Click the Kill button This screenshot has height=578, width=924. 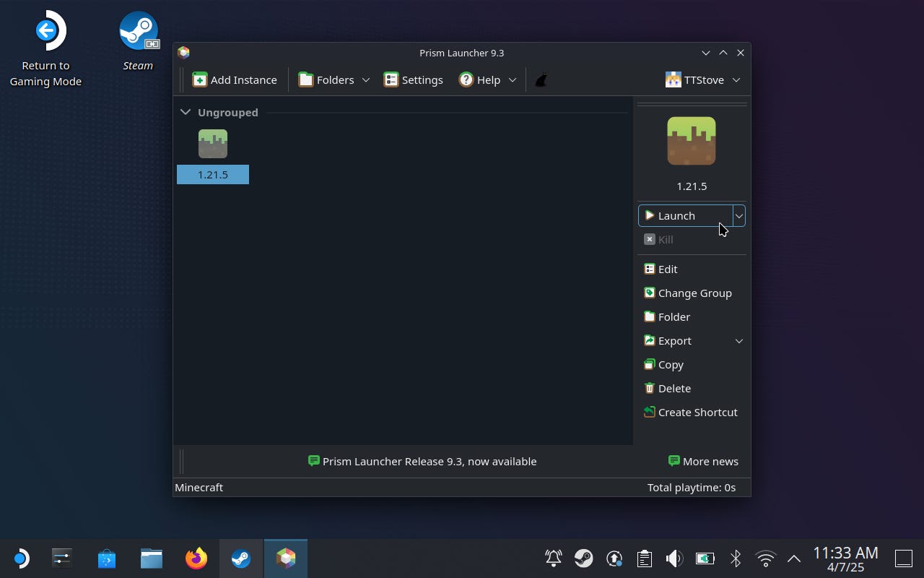(658, 239)
